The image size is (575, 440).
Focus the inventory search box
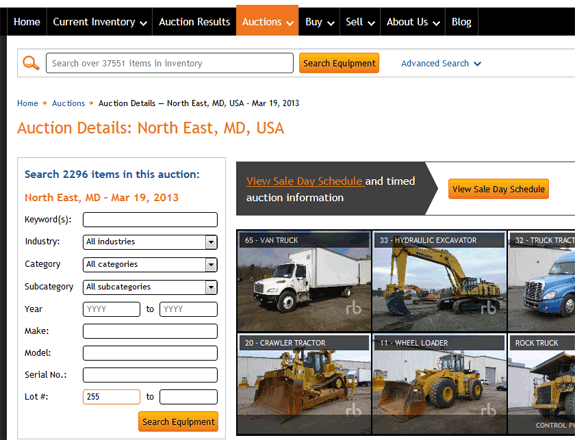click(170, 63)
